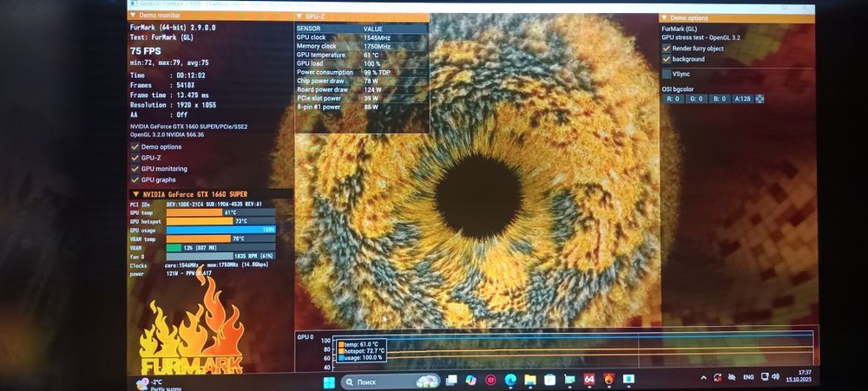
Task: Click the 75 FPS readout
Action: pyautogui.click(x=146, y=51)
